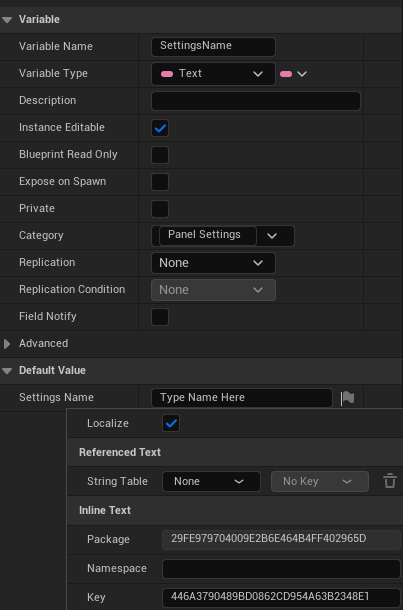Uncheck the Localize checkbox
403x610 pixels.
click(x=171, y=423)
